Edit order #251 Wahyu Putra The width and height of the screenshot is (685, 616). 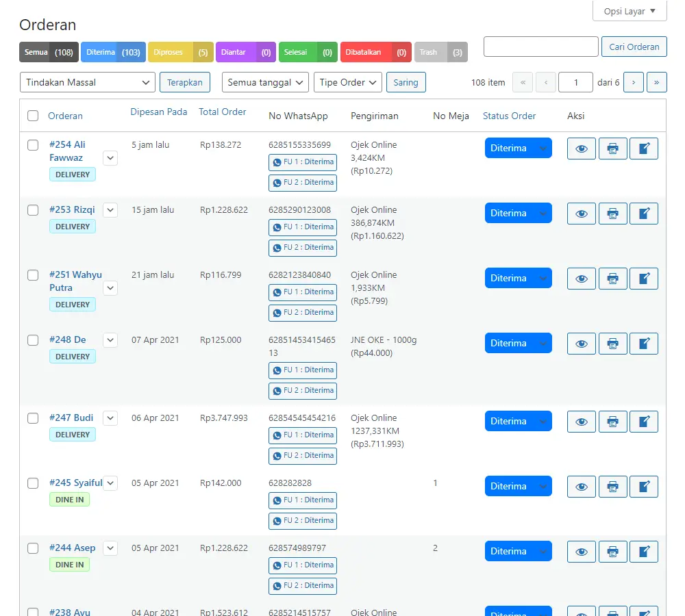[643, 279]
